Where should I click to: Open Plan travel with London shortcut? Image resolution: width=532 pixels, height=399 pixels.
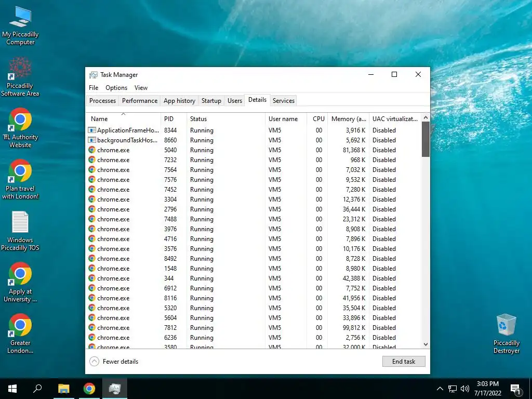click(20, 179)
